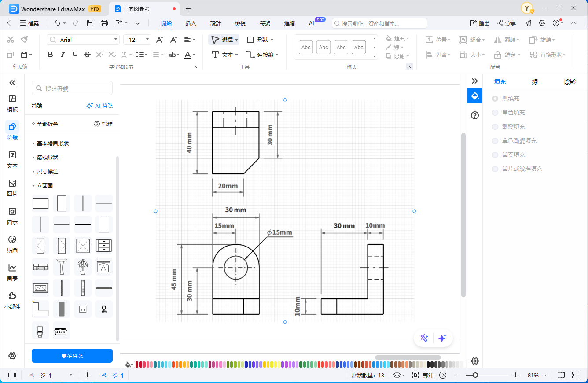Choose the 單色填充 radio option
The image size is (588, 383).
(x=495, y=113)
